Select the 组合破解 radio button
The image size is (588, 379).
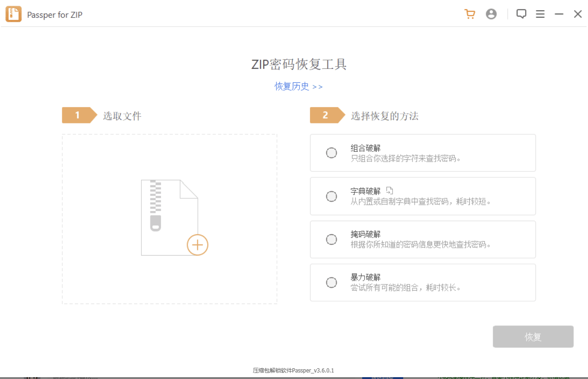(331, 153)
